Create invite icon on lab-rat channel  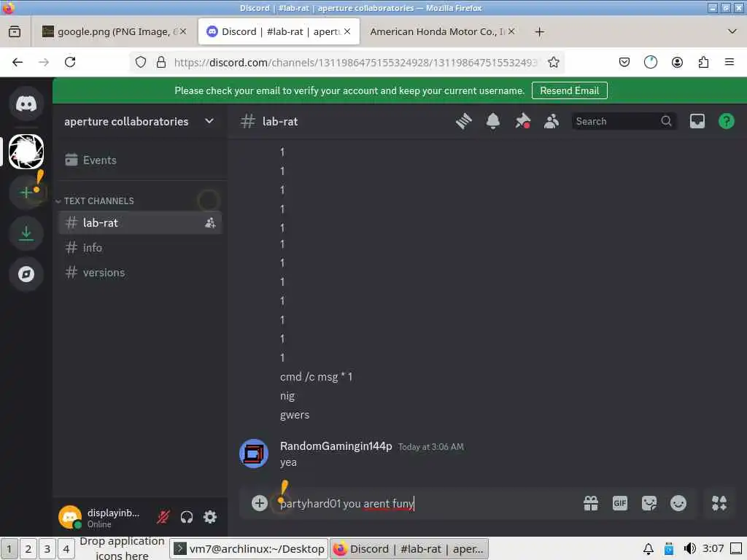(x=210, y=223)
